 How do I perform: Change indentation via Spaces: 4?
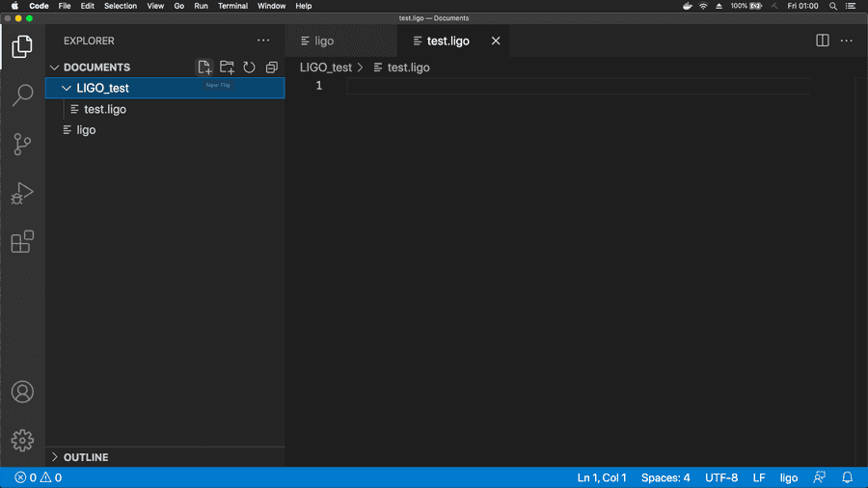point(665,477)
